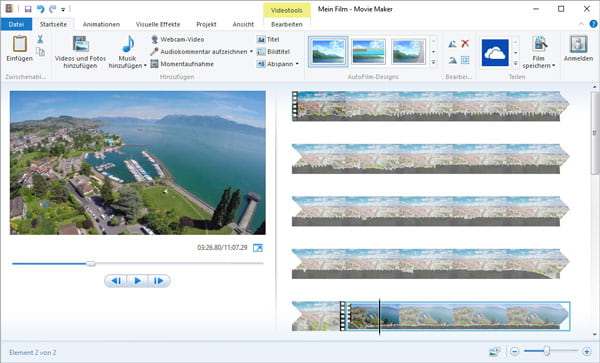Viewport: 600px width, 363px height.
Task: Click the timeline zoom slider
Action: (550, 351)
